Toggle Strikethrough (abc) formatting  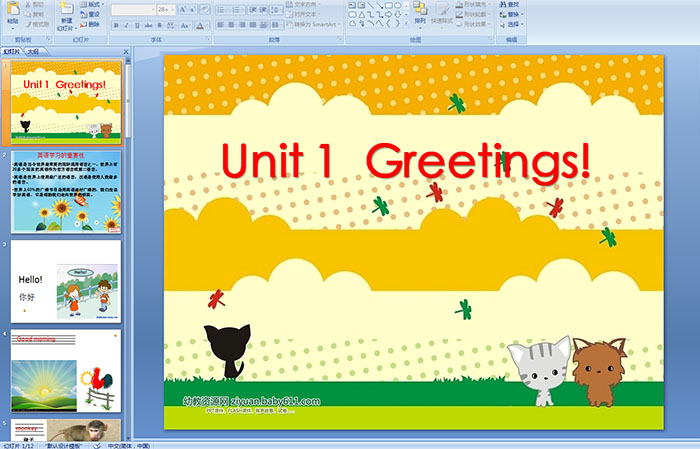(148, 25)
